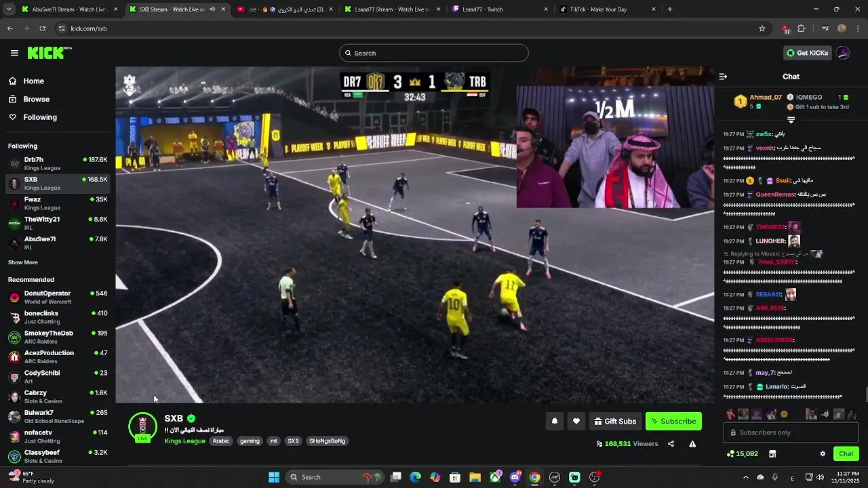
Task: Open chat settings gear
Action: pos(823,453)
